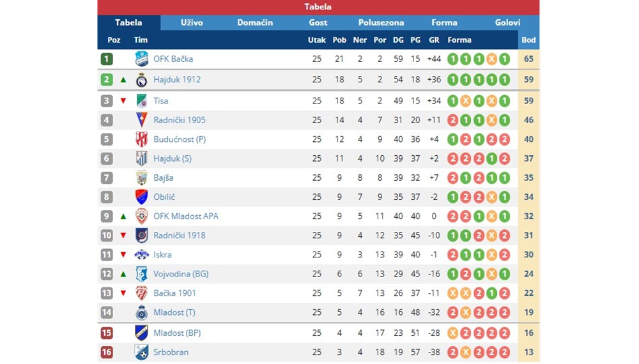Click the Mladost (BP) club crest
The height and width of the screenshot is (364, 639).
(x=141, y=333)
